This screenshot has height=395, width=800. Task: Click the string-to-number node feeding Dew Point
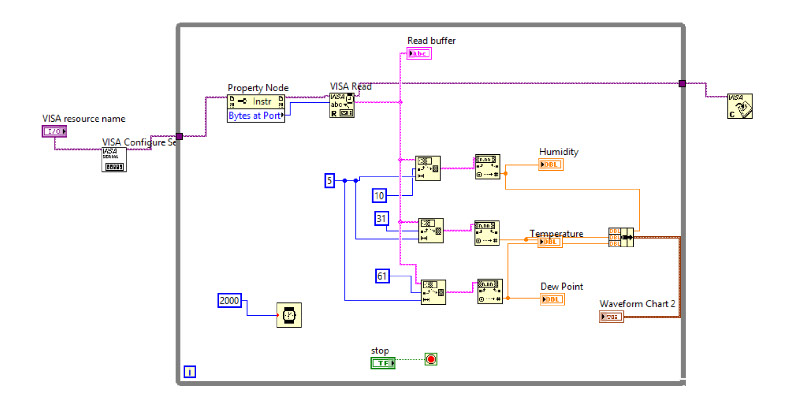[490, 291]
